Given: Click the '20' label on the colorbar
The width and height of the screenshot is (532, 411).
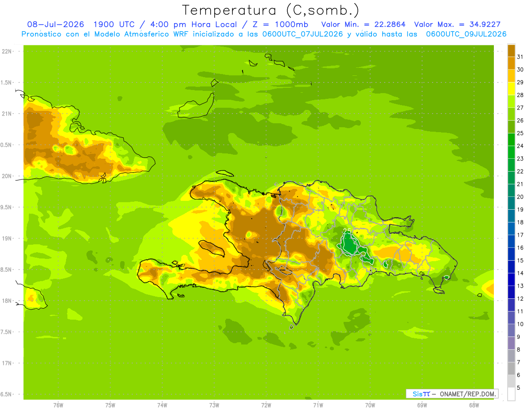Looking at the screenshot, I should coord(521,196).
